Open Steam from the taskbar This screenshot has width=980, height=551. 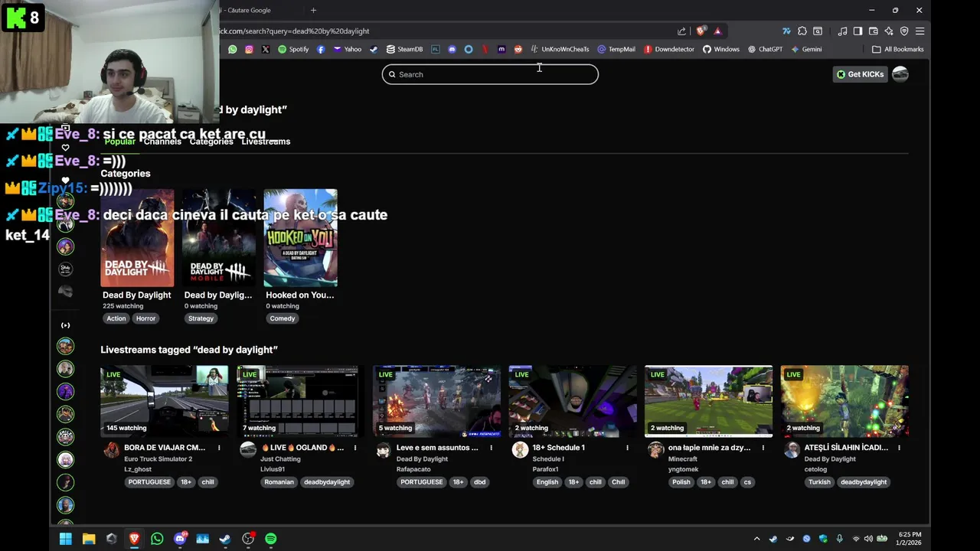coord(225,539)
